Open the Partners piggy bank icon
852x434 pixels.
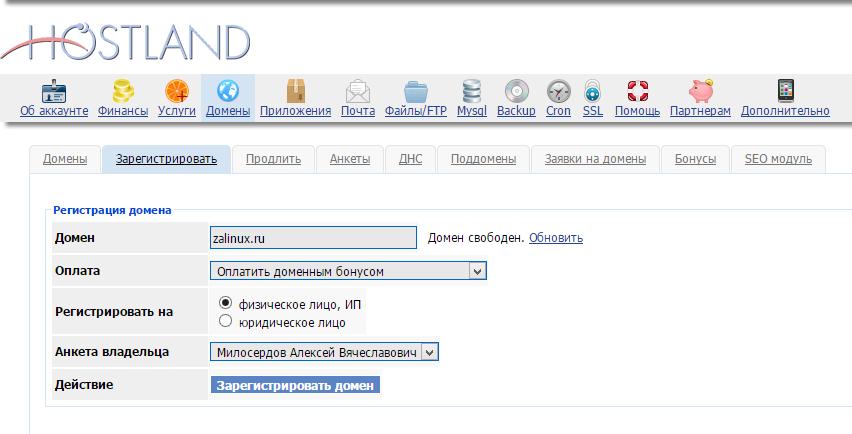[x=700, y=91]
